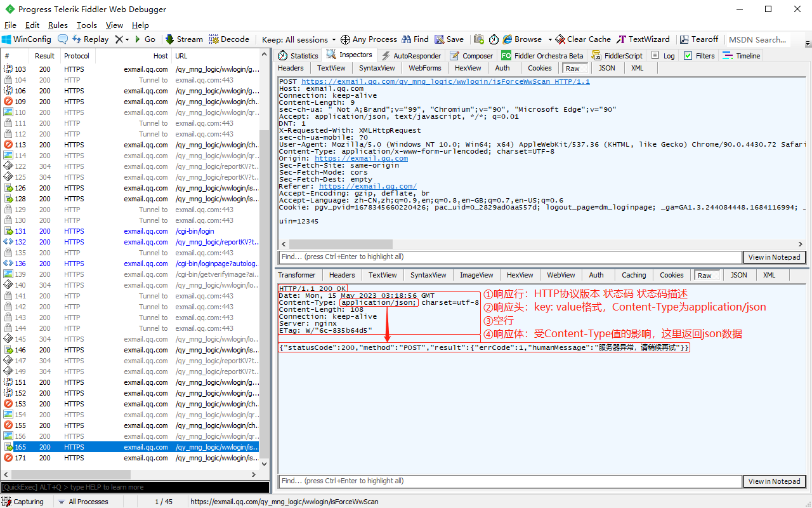Open the FiddlerScript tab
812x508 pixels.
pyautogui.click(x=617, y=56)
